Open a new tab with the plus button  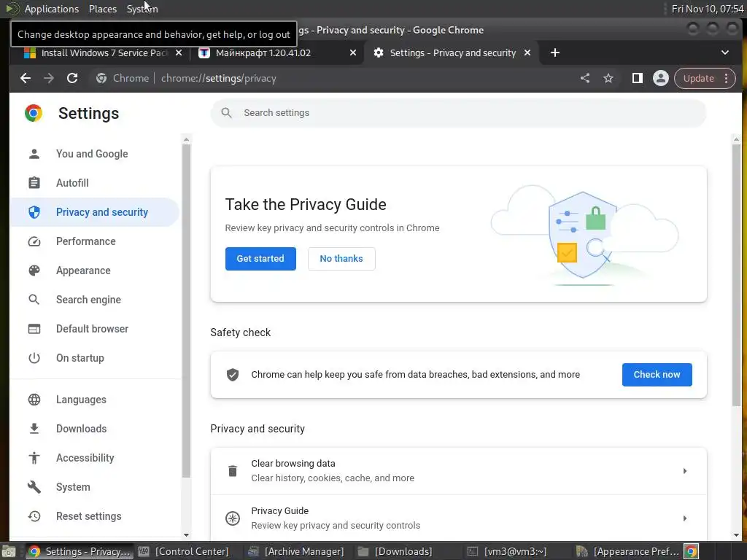pyautogui.click(x=555, y=52)
